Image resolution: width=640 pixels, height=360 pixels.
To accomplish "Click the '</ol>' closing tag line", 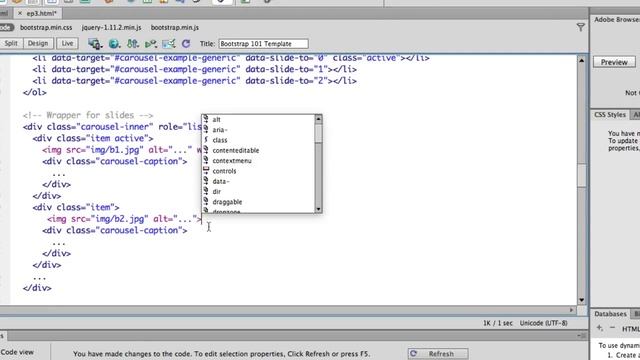I will pos(35,92).
